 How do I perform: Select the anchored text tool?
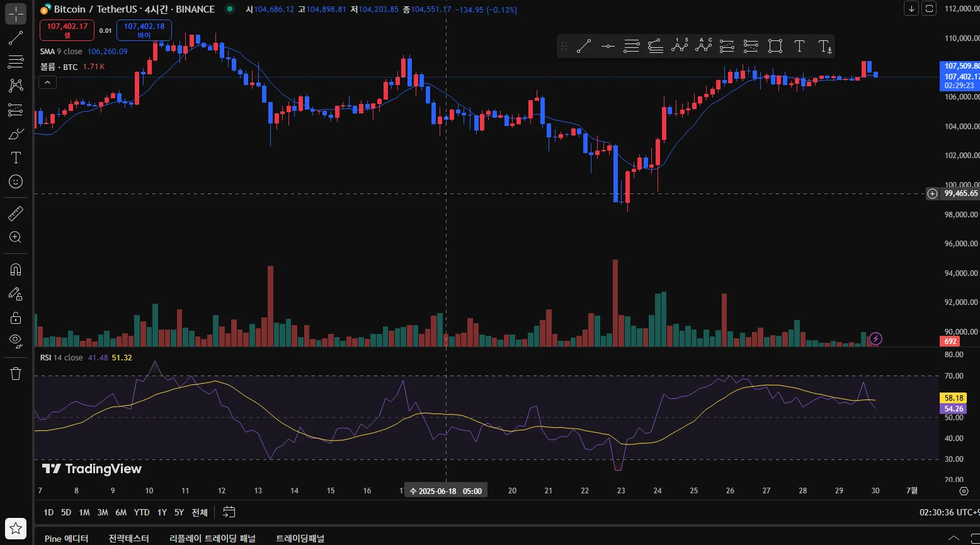point(824,45)
